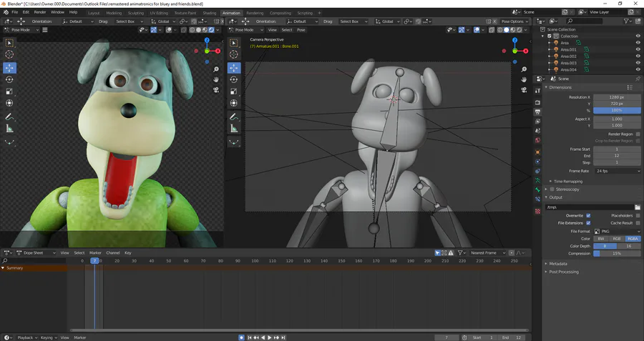
Task: Open the Render properties tab icon
Action: point(537,102)
